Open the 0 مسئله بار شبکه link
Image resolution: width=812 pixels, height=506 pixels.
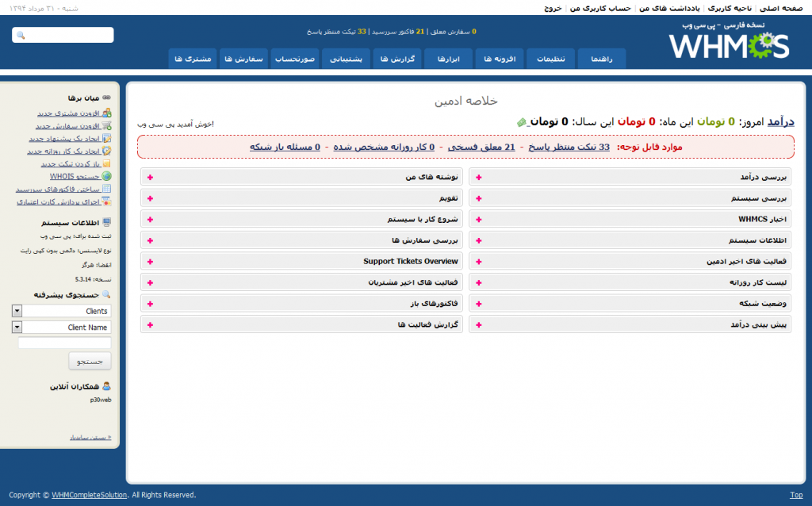click(x=285, y=147)
